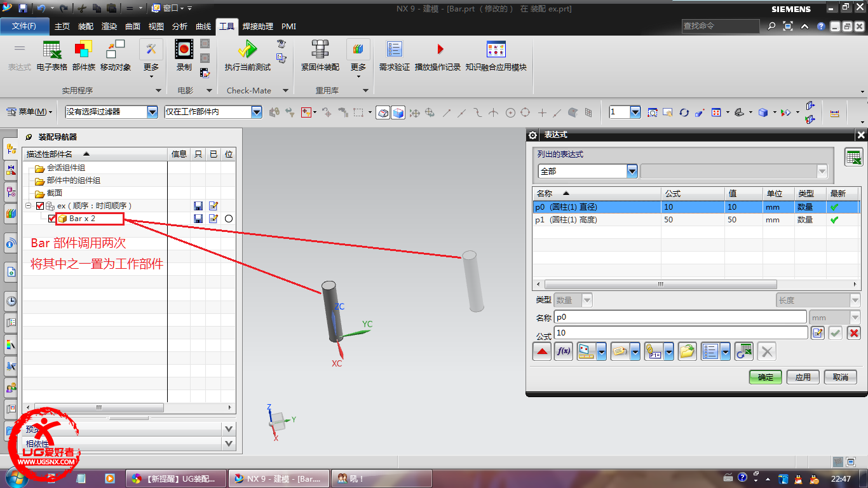Start 录制 movie recording

184,56
